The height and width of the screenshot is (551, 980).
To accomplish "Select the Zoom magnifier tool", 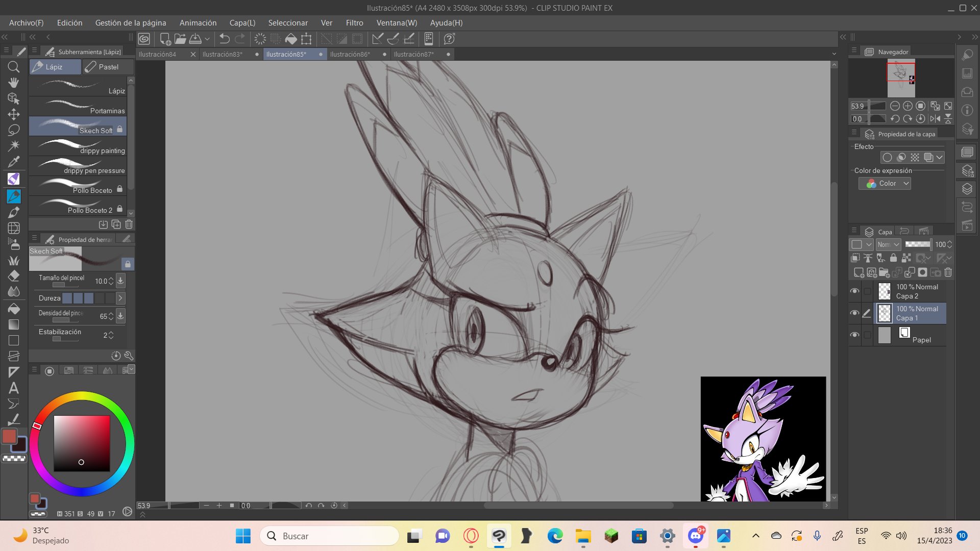I will 14,67.
